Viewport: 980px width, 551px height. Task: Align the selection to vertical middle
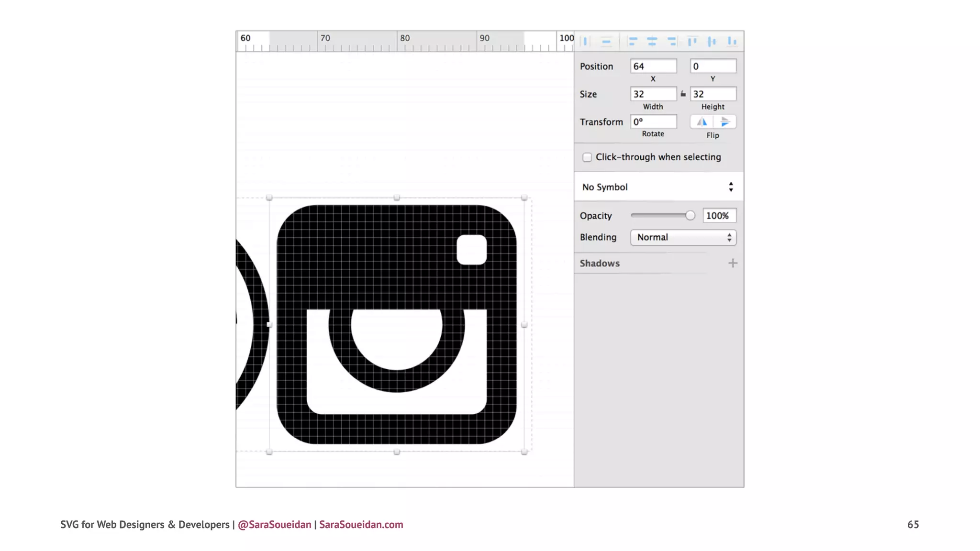click(712, 42)
